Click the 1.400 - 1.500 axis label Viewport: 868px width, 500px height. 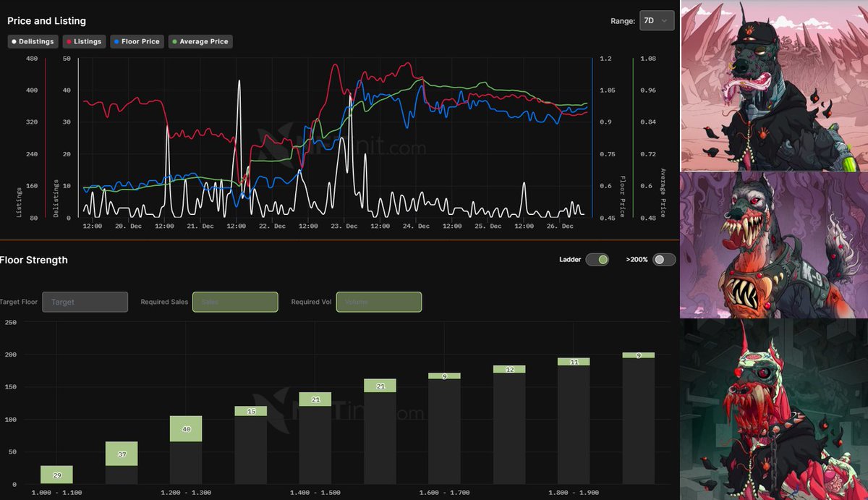(x=315, y=493)
